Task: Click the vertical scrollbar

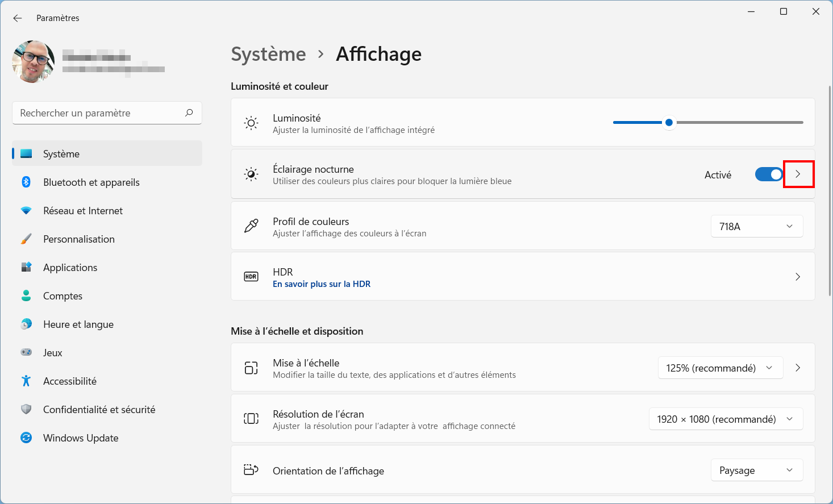Action: [830, 190]
